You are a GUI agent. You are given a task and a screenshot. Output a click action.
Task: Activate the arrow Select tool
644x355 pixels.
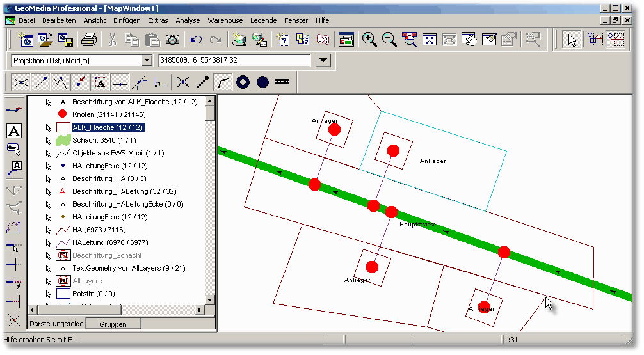click(x=572, y=40)
